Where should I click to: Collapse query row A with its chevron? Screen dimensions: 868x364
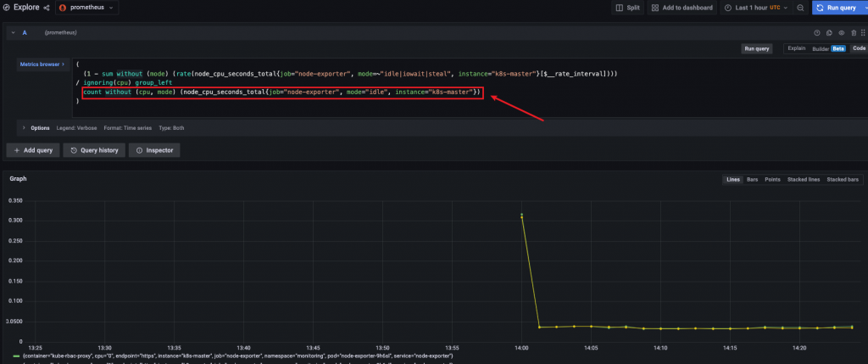(x=13, y=33)
